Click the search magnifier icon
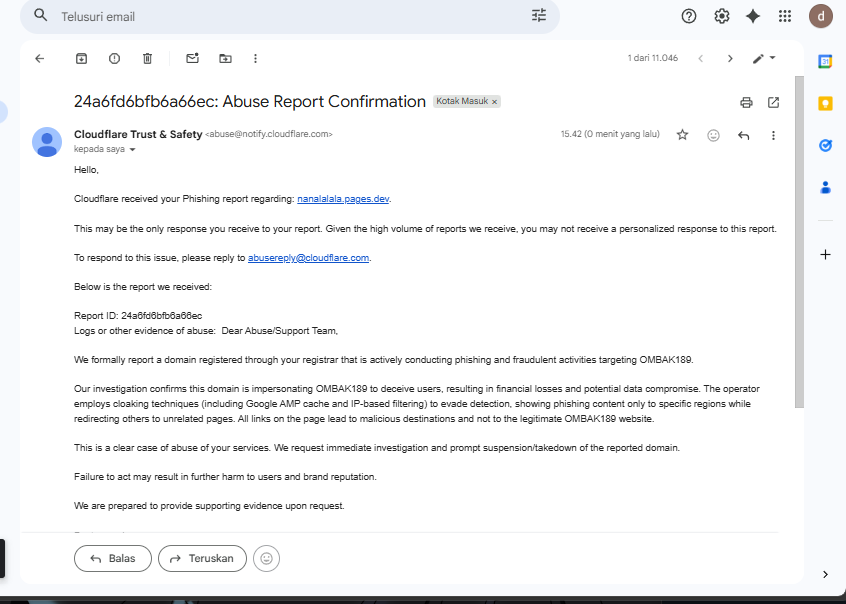The height and width of the screenshot is (604, 846). coord(40,16)
